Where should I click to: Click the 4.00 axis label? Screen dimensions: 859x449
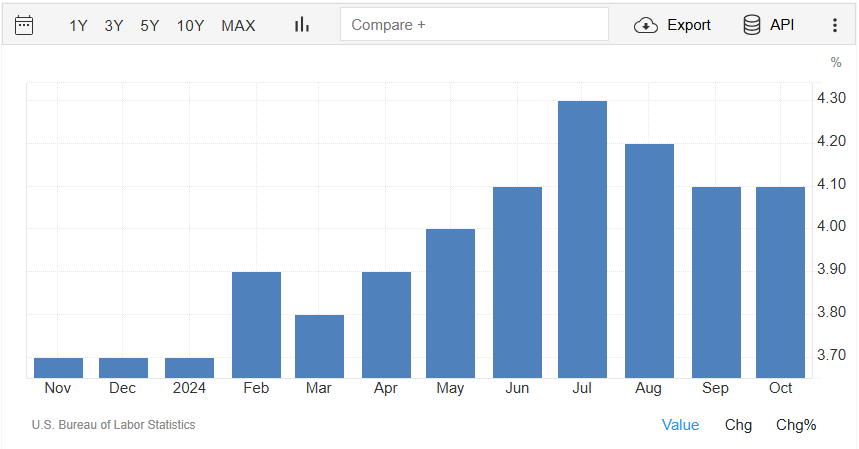click(x=831, y=226)
